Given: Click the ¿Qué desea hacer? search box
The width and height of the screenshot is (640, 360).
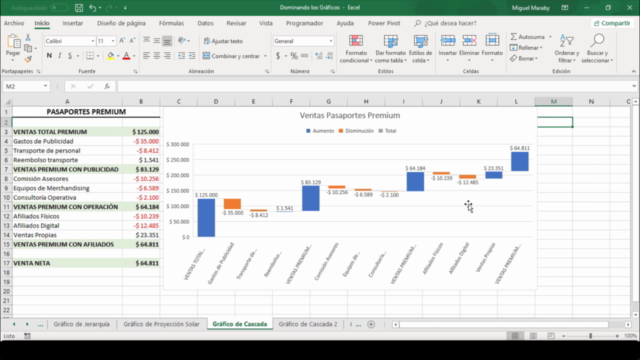Looking at the screenshot, I should pos(445,23).
